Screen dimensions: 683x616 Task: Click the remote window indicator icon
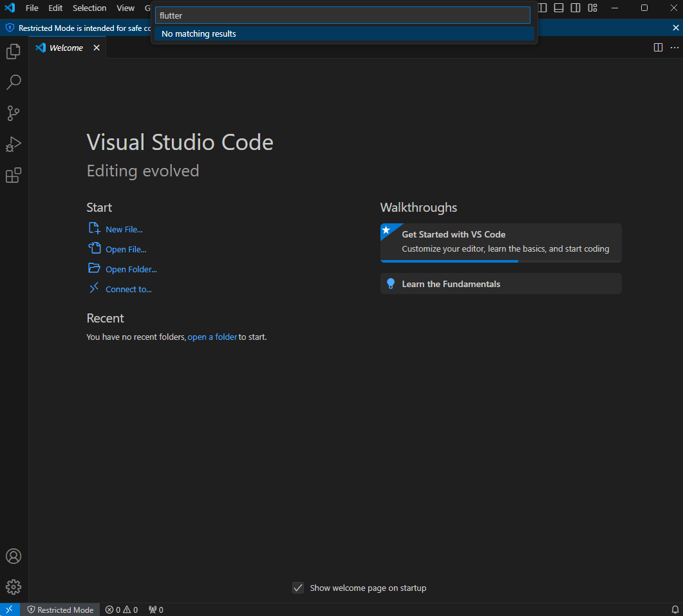[x=10, y=610]
